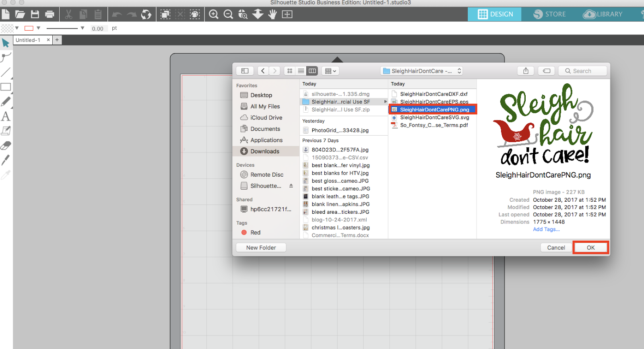Click the Refresh circular arrows icon
The width and height of the screenshot is (644, 349).
146,14
